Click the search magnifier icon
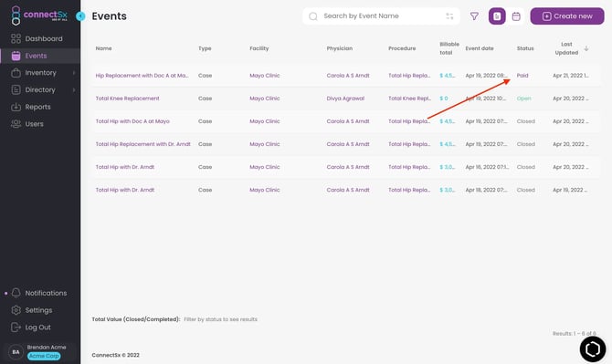This screenshot has width=612, height=364. pos(313,16)
